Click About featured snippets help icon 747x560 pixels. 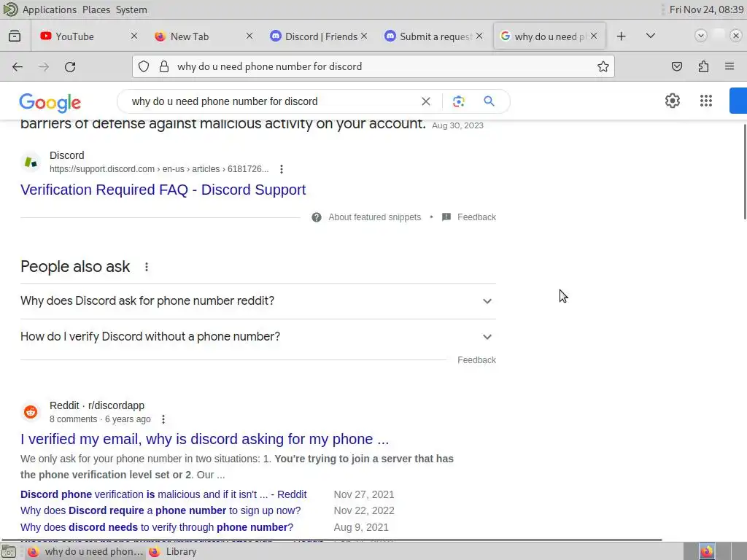(x=317, y=217)
